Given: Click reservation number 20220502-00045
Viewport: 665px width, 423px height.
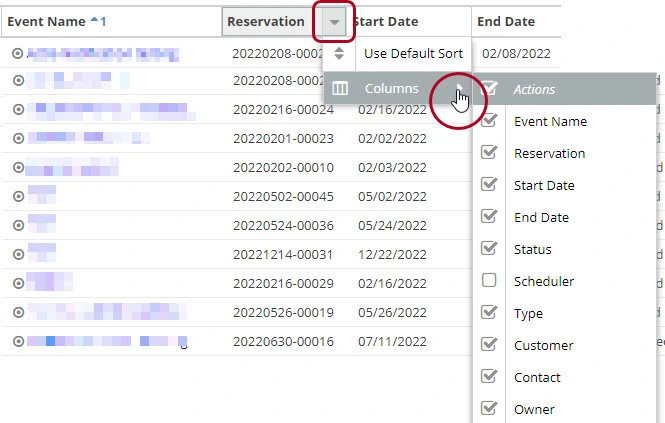Looking at the screenshot, I should 283,197.
